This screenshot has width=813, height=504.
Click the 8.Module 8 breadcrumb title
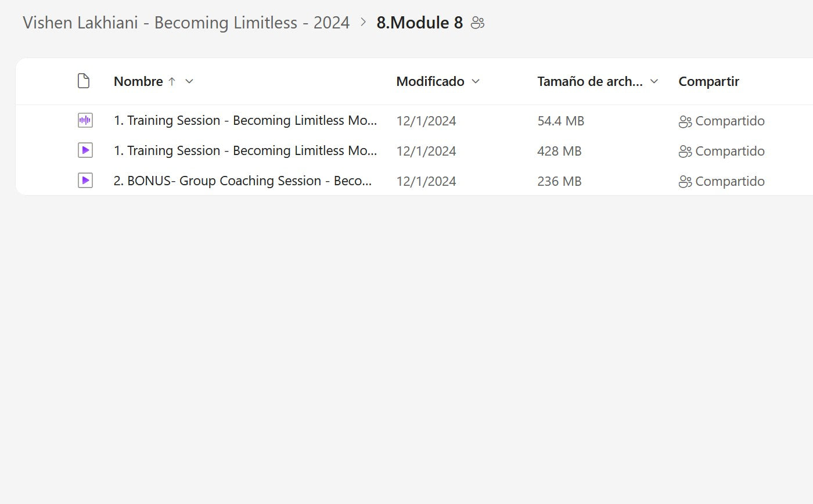click(419, 23)
